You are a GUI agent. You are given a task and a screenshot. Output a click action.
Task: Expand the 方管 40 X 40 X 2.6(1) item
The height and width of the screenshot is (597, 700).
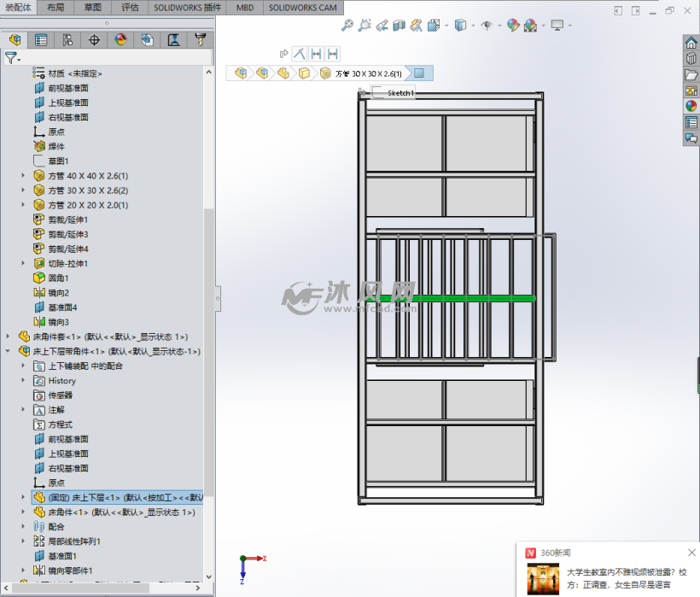pyautogui.click(x=23, y=175)
